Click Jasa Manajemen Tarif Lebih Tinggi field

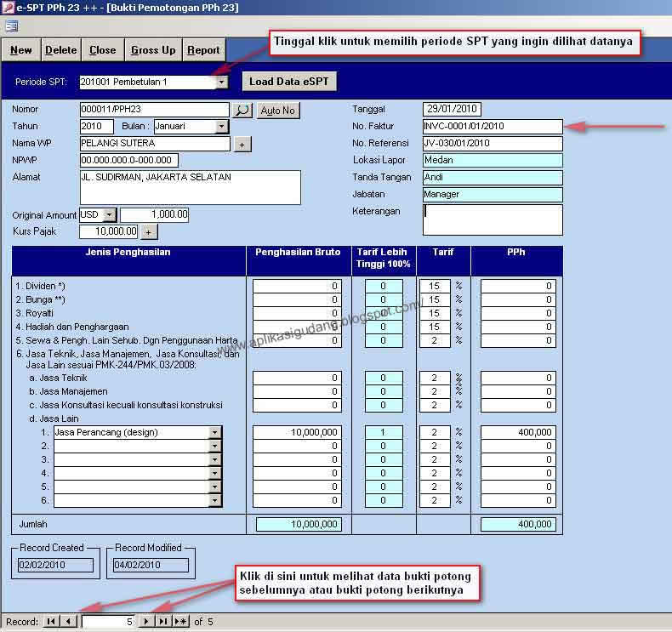tap(384, 391)
